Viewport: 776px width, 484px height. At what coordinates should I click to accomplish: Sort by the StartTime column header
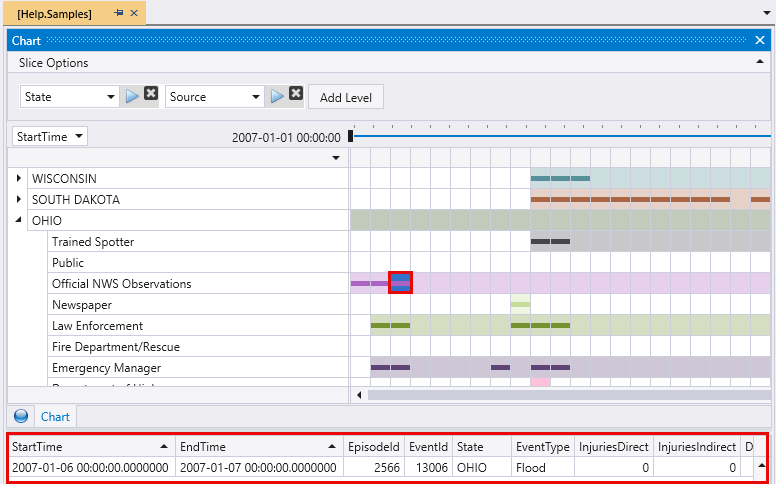click(x=92, y=446)
